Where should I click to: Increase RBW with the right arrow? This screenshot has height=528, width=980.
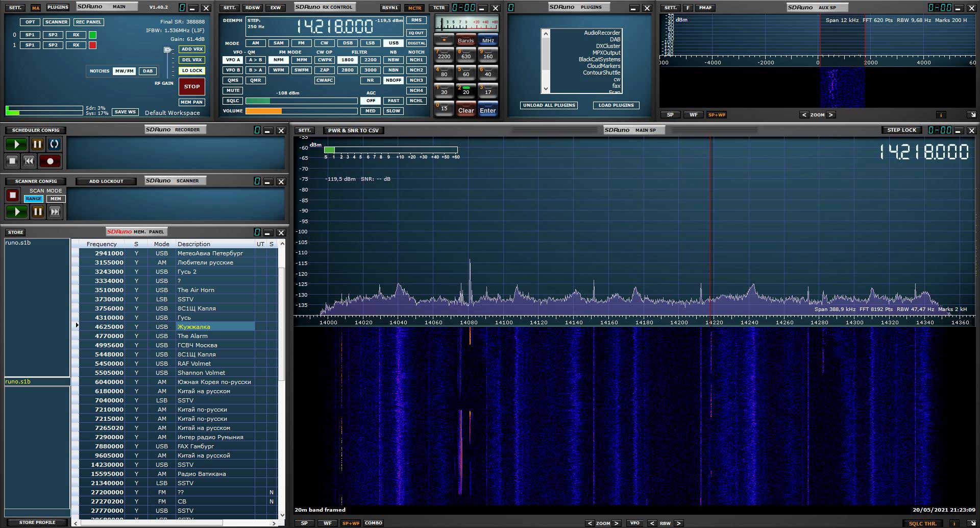678,523
